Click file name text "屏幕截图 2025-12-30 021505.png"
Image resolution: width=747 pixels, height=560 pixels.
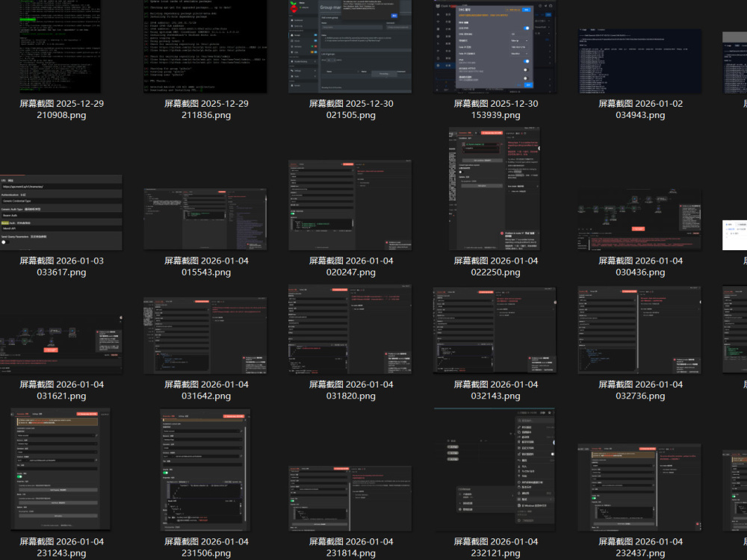(x=351, y=109)
